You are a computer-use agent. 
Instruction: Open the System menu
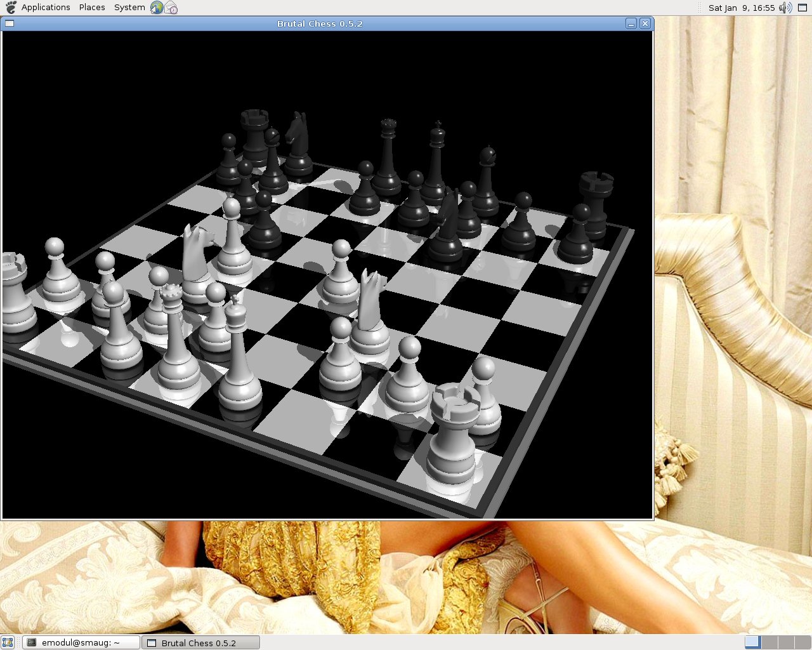[x=129, y=8]
